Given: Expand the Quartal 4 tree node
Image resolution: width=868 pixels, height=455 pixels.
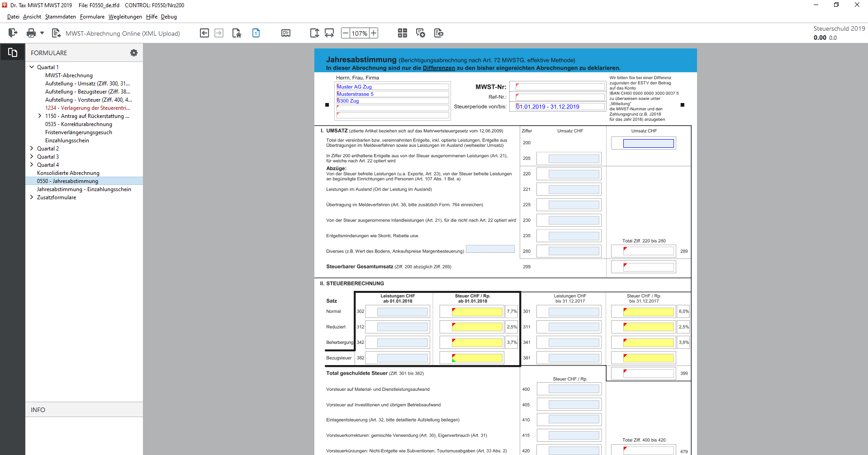Looking at the screenshot, I should tap(32, 164).
